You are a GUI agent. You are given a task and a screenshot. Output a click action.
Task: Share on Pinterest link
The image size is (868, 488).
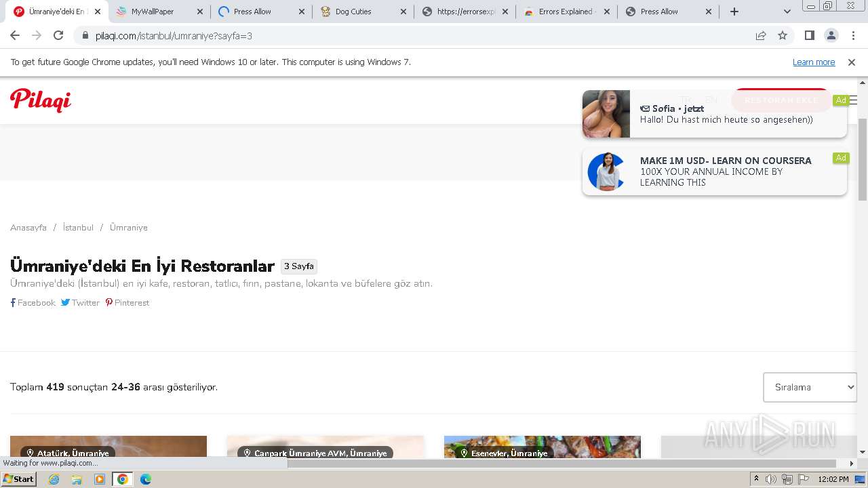(x=127, y=303)
